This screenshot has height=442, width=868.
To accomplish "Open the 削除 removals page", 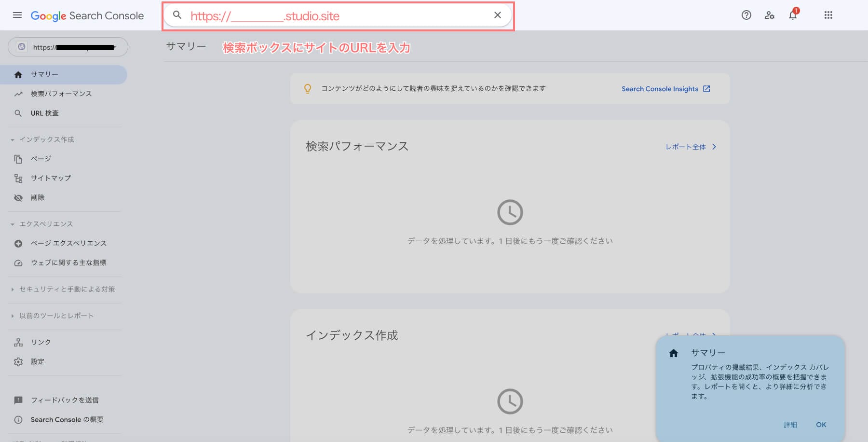I will tap(38, 197).
